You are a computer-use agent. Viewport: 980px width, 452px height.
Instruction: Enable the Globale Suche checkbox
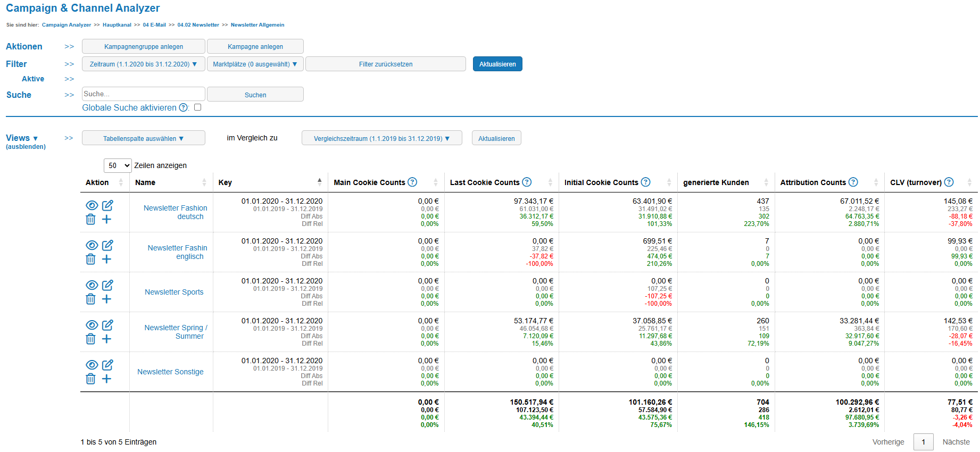click(x=198, y=107)
